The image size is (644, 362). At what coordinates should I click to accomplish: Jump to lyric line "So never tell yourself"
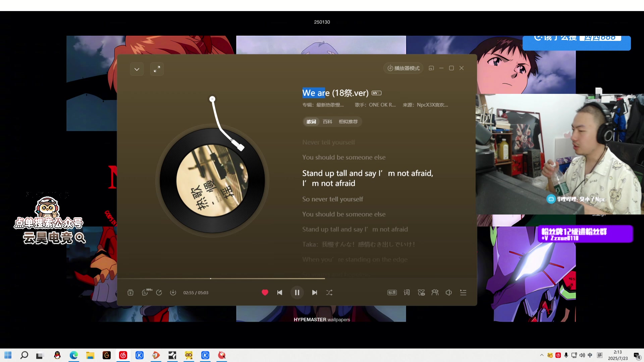(x=332, y=199)
